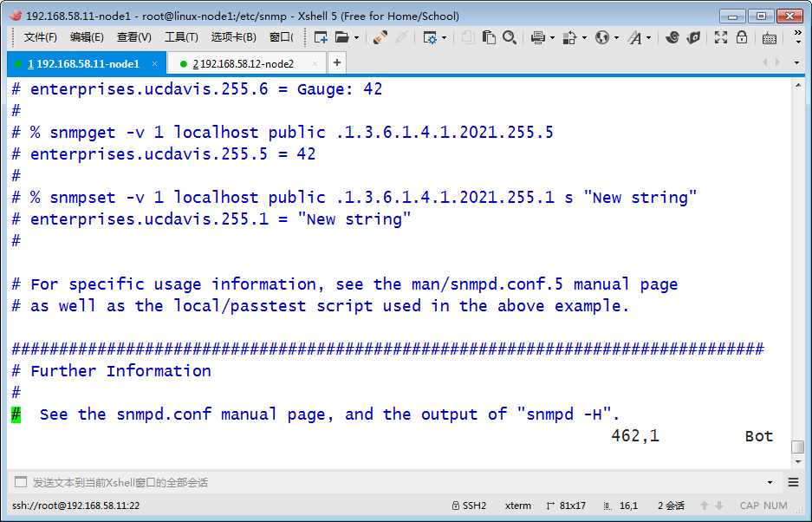Image resolution: width=812 pixels, height=522 pixels.
Task: Expand the Properties dropdown arrow
Action: (x=445, y=38)
